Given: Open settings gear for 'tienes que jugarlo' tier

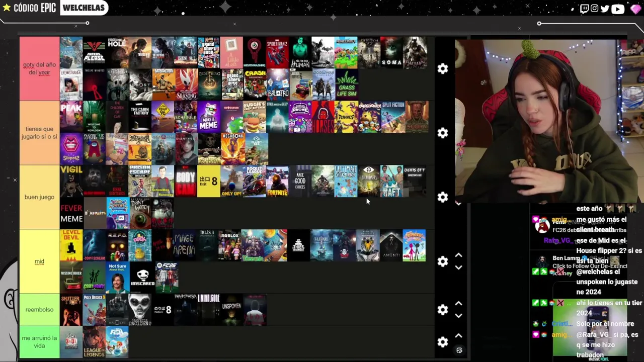Looking at the screenshot, I should pos(443,133).
